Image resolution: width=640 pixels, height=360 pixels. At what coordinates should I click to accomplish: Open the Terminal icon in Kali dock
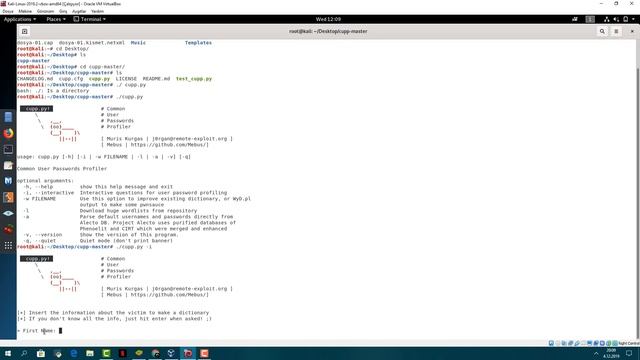pos(8,149)
